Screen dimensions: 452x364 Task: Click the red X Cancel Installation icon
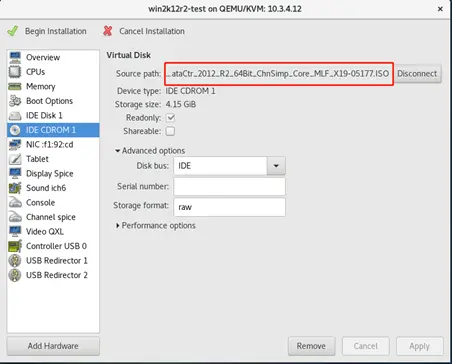tap(108, 31)
